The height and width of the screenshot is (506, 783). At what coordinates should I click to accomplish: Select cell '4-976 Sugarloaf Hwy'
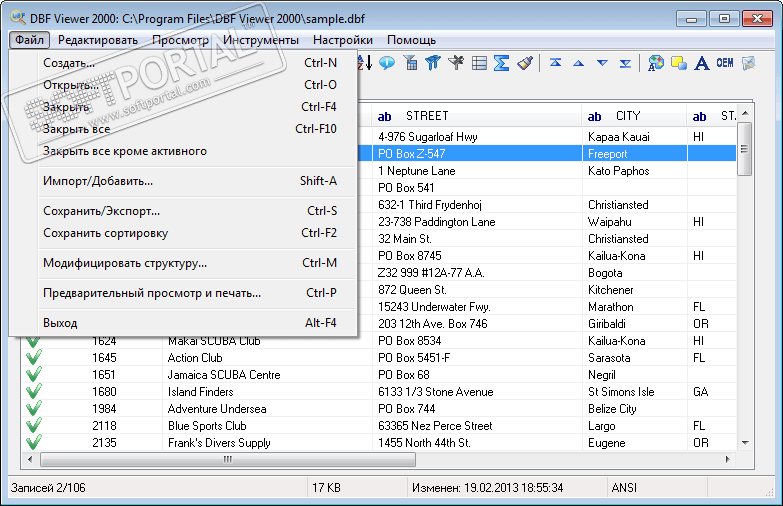point(477,137)
